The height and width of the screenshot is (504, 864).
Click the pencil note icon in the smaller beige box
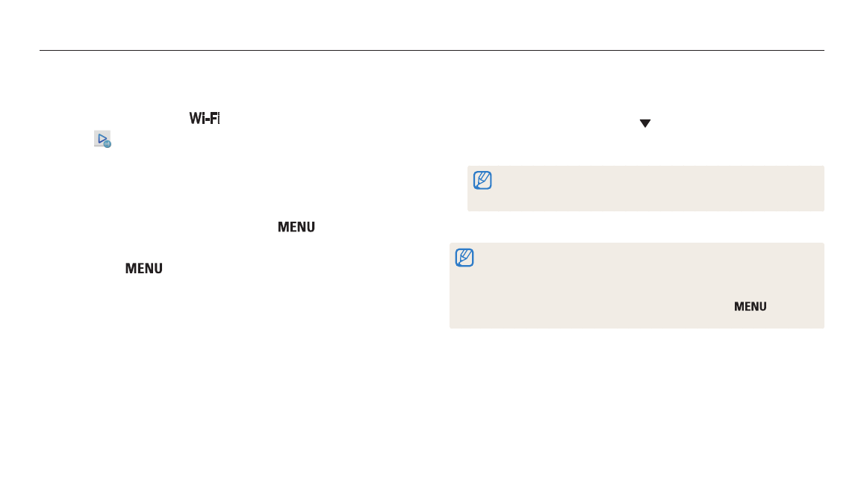tap(482, 180)
